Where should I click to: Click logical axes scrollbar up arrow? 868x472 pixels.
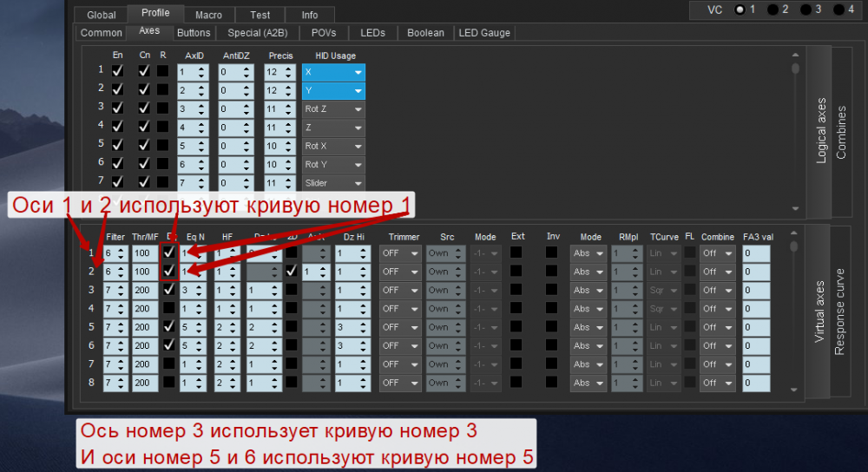click(x=795, y=55)
